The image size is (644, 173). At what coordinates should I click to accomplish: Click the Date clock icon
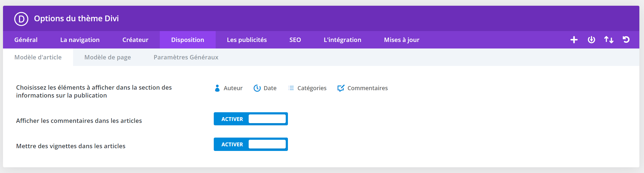tap(257, 88)
